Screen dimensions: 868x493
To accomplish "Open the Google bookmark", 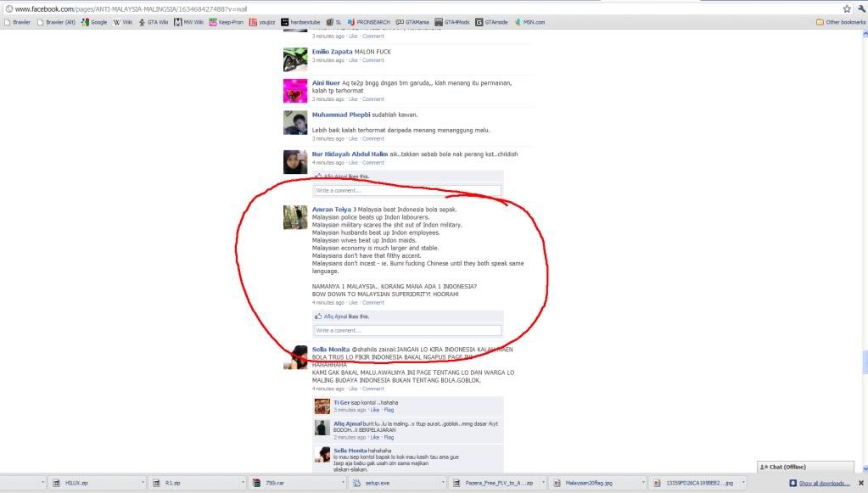I will pos(94,22).
